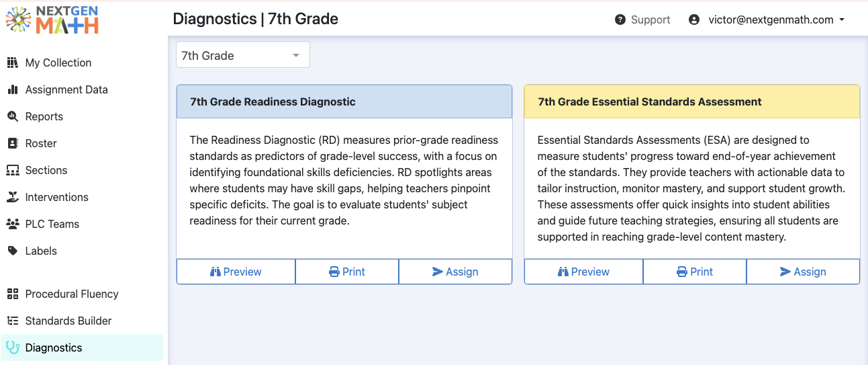The width and height of the screenshot is (868, 365).
Task: Click the Essential Standards Assessments description paragraph
Action: click(x=691, y=188)
